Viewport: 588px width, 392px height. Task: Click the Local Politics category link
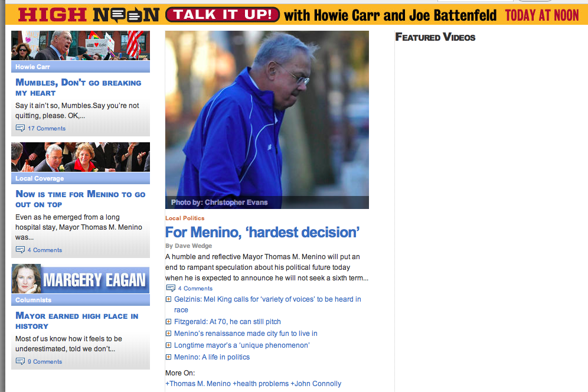(185, 218)
